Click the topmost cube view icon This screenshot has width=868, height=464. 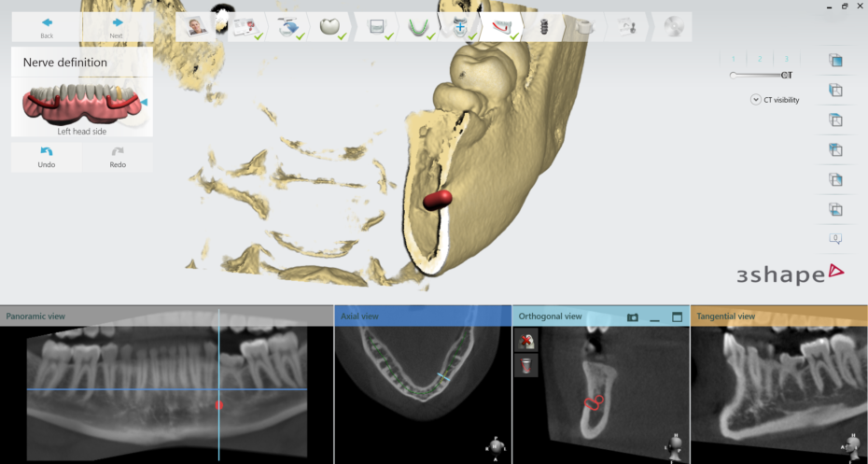point(835,61)
